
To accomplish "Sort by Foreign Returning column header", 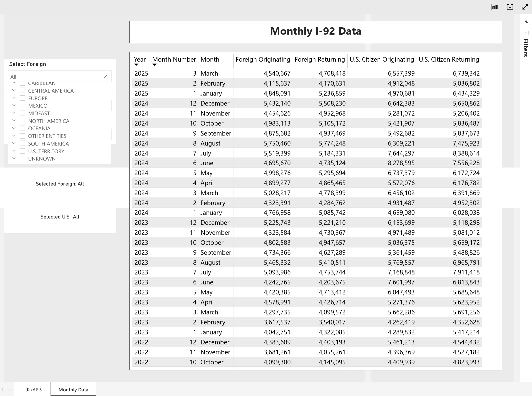I will tap(320, 59).
